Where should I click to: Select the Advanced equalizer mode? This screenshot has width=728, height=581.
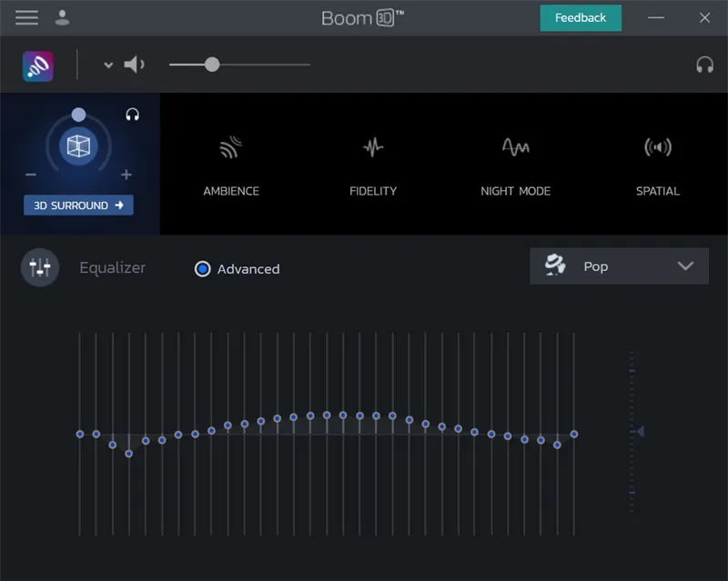pyautogui.click(x=202, y=269)
